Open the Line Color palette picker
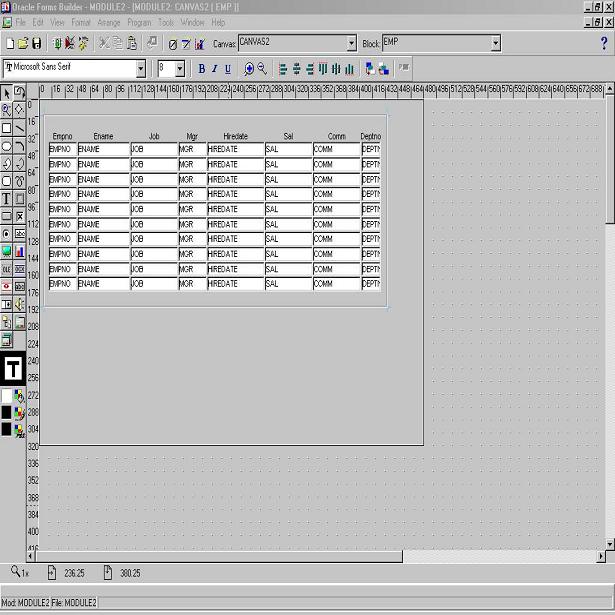Image resolution: width=615 pixels, height=615 pixels. tap(19, 413)
